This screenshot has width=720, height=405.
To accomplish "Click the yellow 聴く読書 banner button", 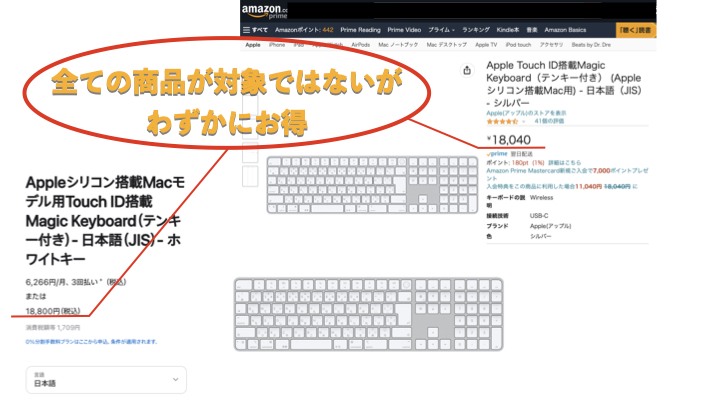I will click(636, 30).
